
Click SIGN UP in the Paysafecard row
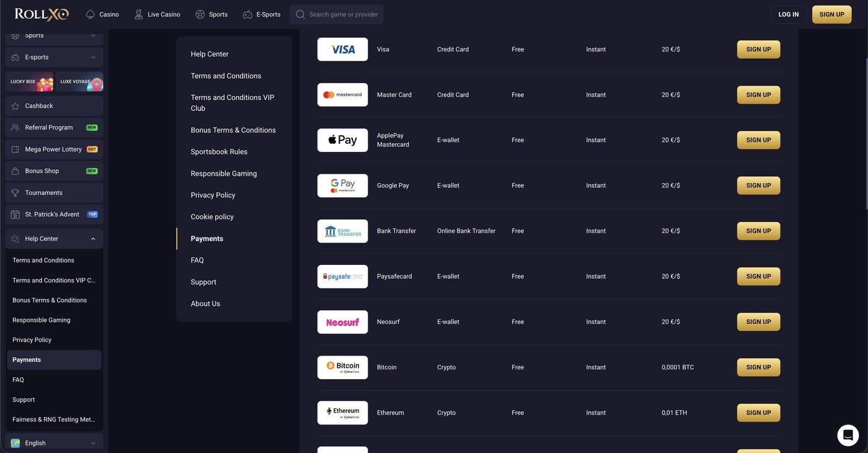[758, 277]
